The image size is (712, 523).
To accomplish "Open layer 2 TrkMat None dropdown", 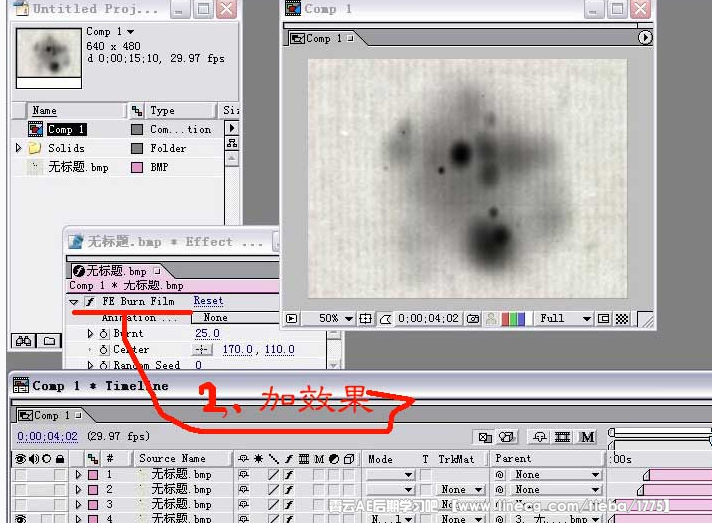I will pyautogui.click(x=462, y=490).
